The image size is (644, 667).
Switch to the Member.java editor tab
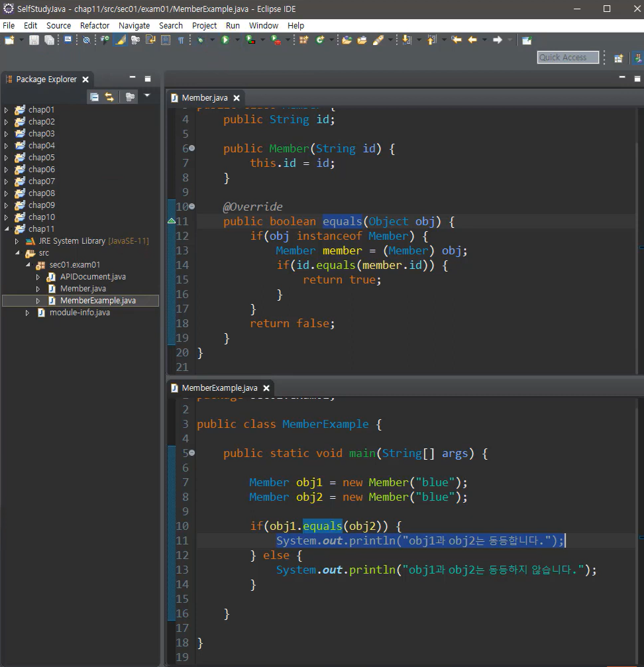tap(205, 98)
